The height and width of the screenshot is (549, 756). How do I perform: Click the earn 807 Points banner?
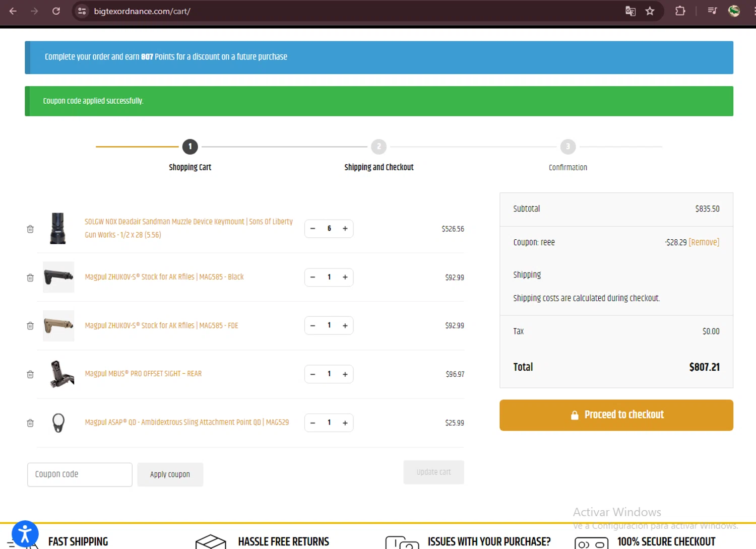[379, 57]
